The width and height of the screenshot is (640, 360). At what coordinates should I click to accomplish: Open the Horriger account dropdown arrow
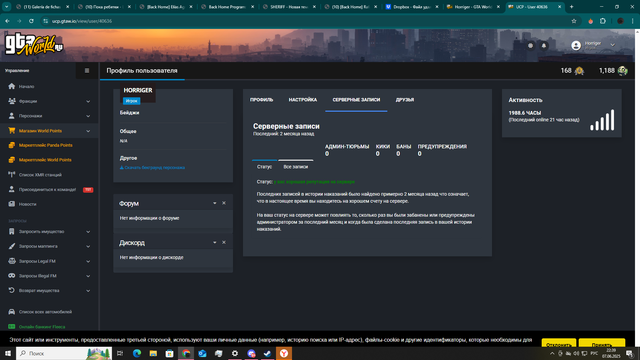point(612,45)
